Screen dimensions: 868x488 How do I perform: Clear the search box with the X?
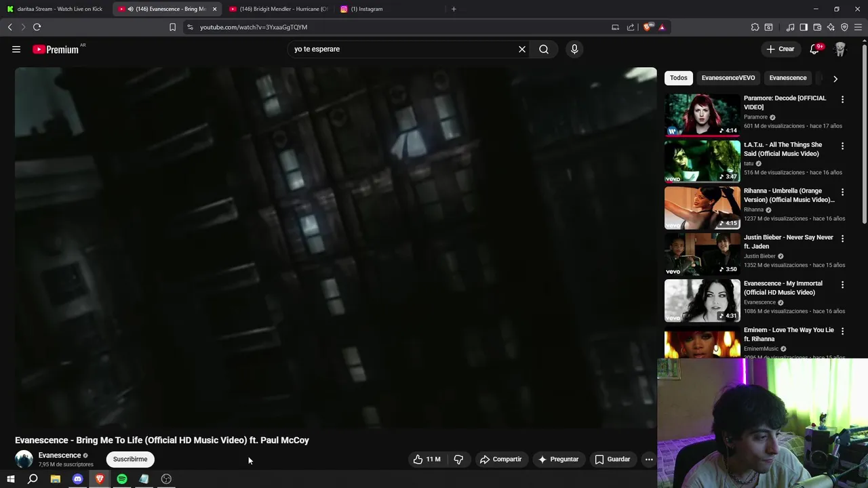tap(522, 49)
